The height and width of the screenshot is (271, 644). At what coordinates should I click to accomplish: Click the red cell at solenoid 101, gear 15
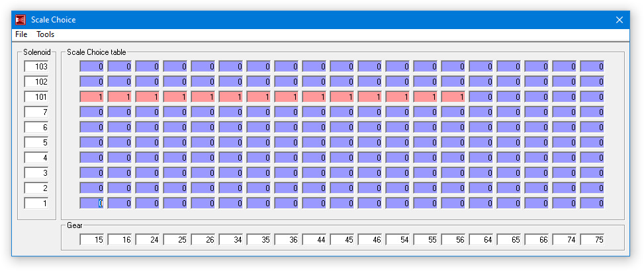pos(92,97)
